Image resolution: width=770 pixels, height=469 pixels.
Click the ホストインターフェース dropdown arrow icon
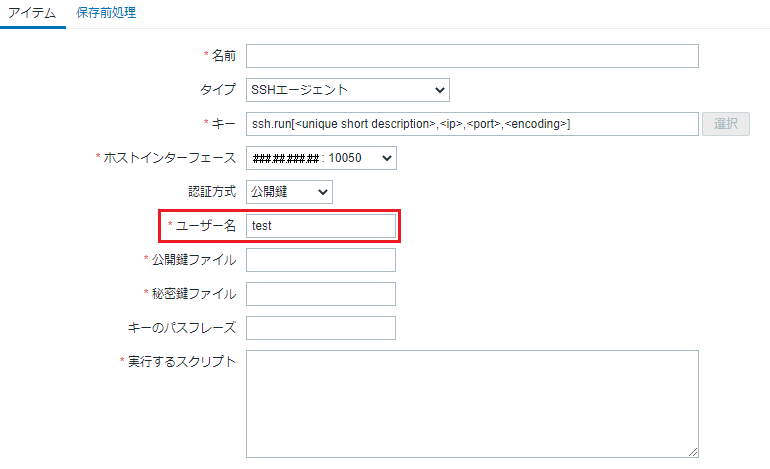386,158
